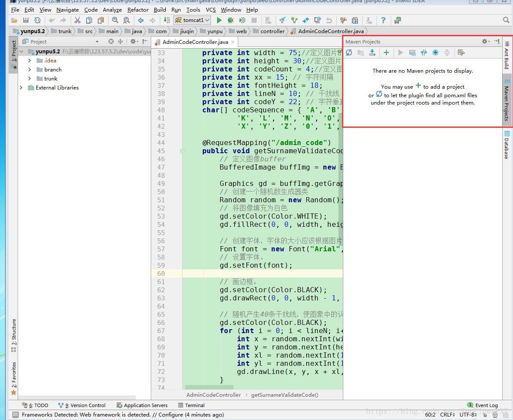Image resolution: width=513 pixels, height=420 pixels.
Task: Toggle the Ant Build side tab
Action: (x=507, y=55)
